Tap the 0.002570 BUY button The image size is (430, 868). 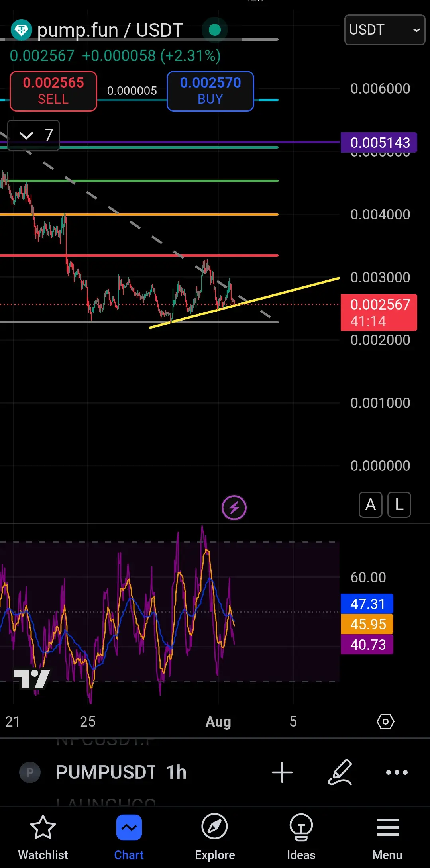click(x=210, y=91)
